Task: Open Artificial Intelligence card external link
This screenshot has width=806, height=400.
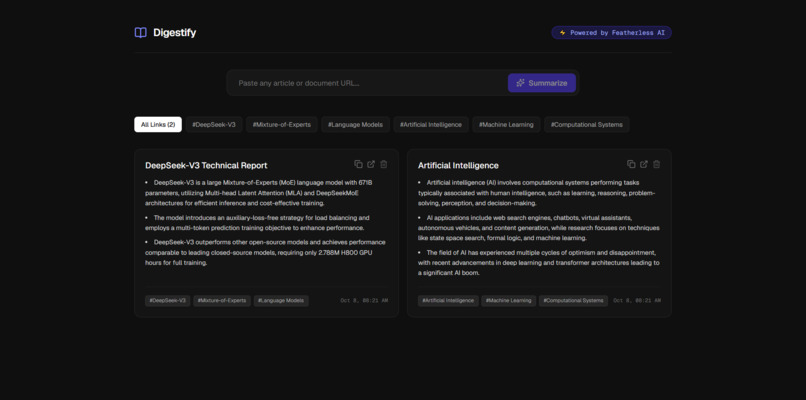Action: click(644, 164)
